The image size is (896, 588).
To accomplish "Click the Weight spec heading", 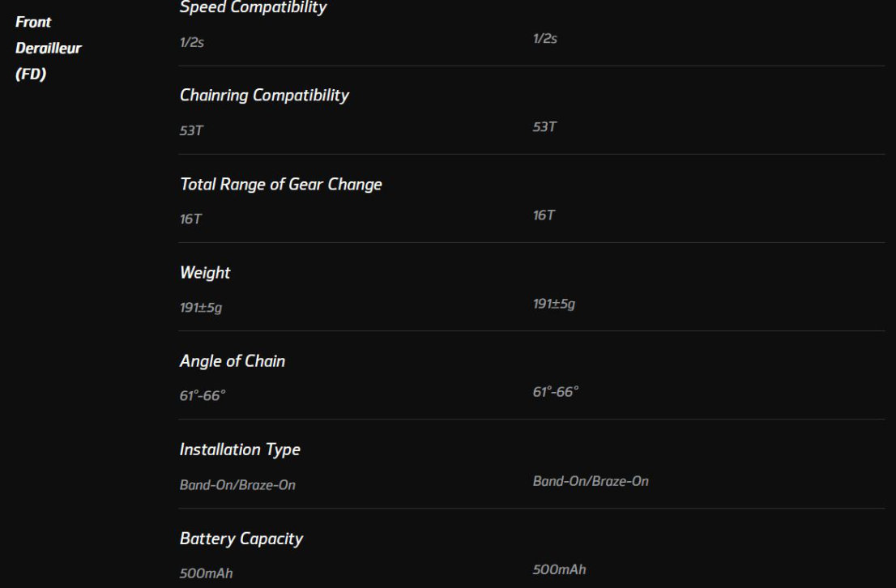I will [205, 273].
